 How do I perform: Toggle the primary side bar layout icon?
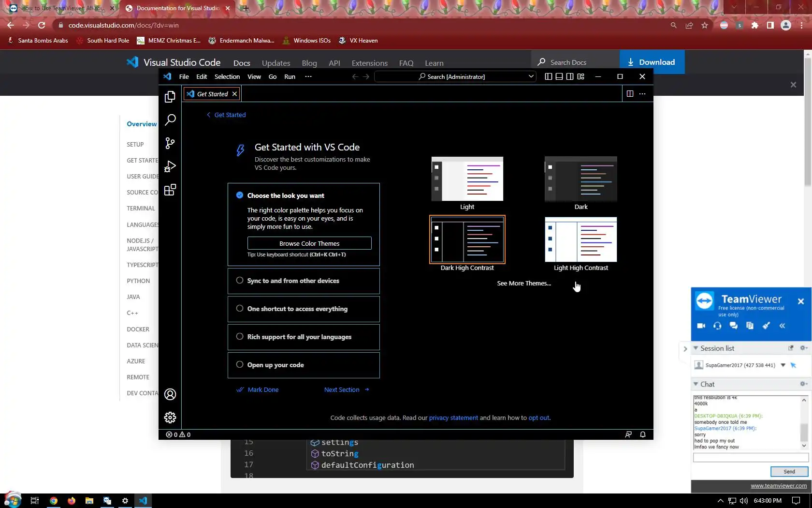coord(549,76)
